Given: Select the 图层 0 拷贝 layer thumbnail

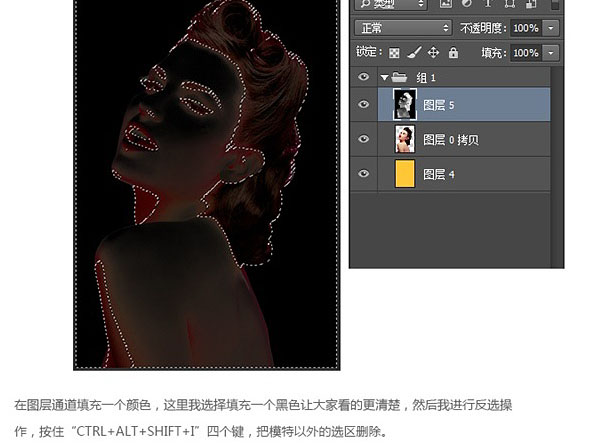Looking at the screenshot, I should (405, 139).
